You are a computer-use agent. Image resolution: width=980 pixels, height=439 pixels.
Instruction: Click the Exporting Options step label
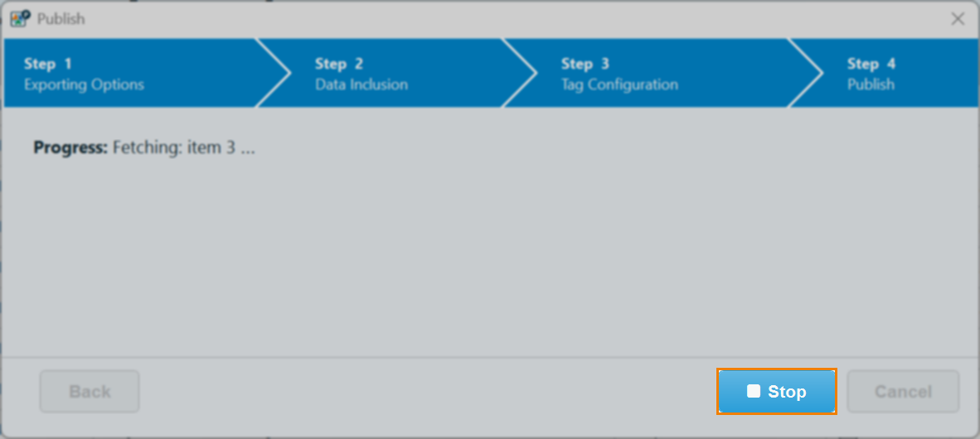pyautogui.click(x=84, y=84)
